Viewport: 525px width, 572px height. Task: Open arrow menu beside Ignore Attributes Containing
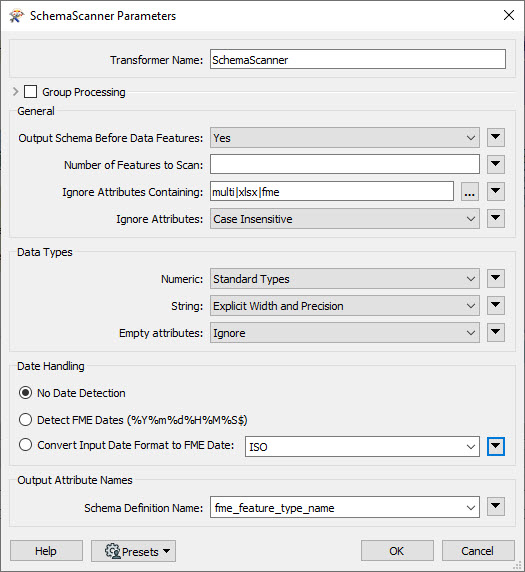[495, 192]
